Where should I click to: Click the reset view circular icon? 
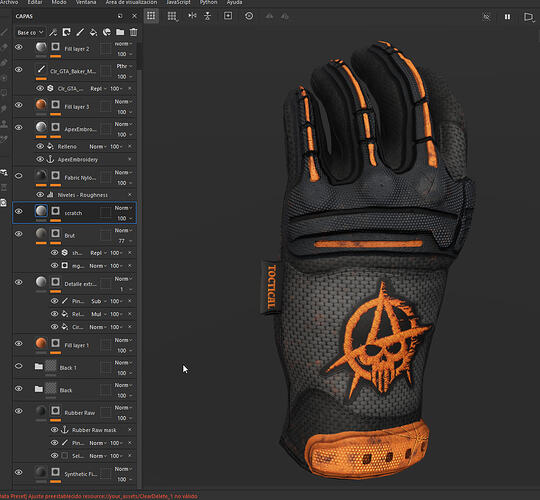coord(249,16)
